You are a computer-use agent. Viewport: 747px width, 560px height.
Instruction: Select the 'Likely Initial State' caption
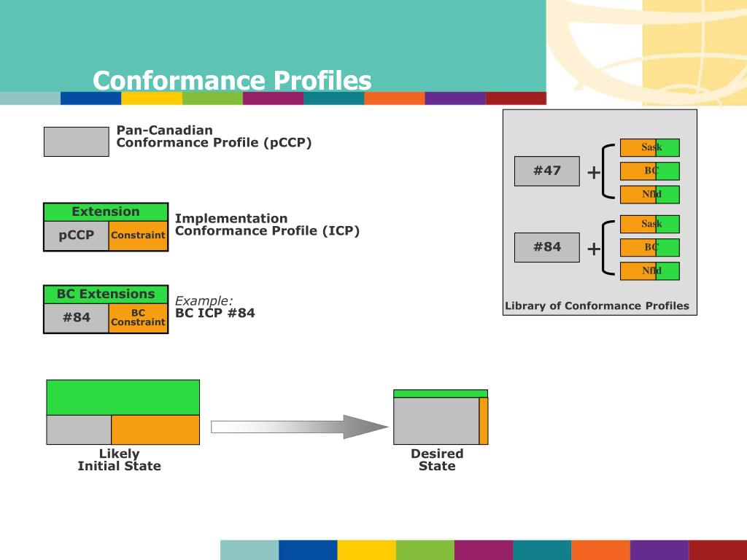tap(119, 460)
